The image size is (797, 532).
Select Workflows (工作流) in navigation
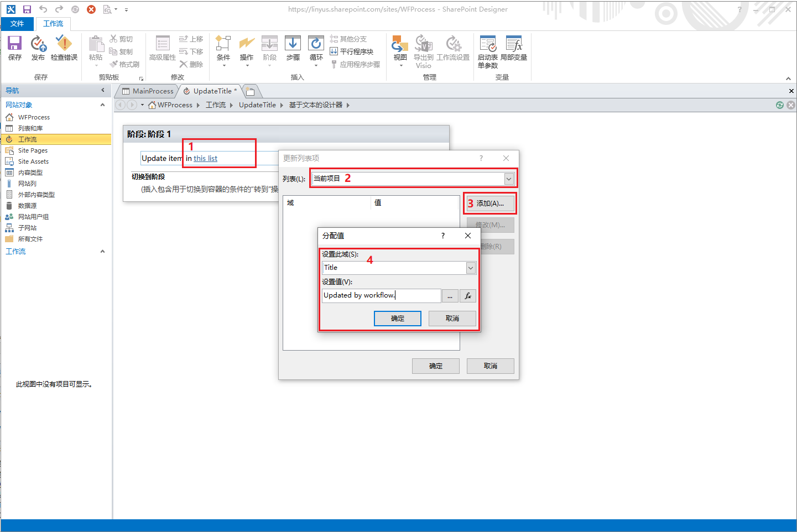56,139
